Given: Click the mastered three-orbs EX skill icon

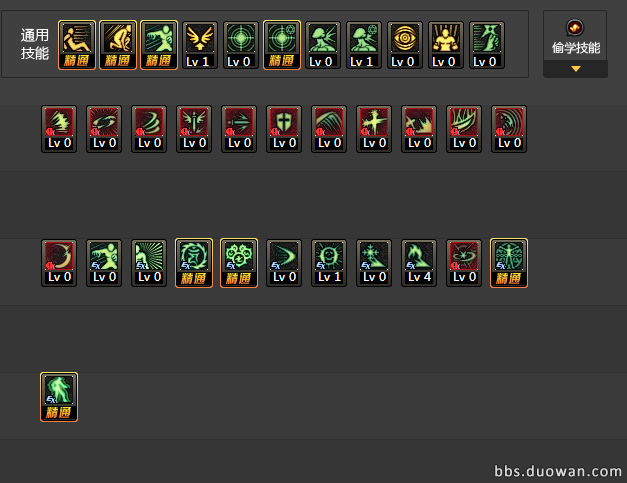Looking at the screenshot, I should pyautogui.click(x=239, y=263).
